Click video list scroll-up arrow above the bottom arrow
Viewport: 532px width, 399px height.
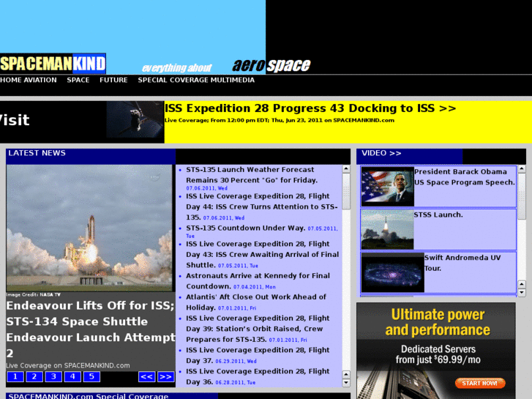(522, 284)
